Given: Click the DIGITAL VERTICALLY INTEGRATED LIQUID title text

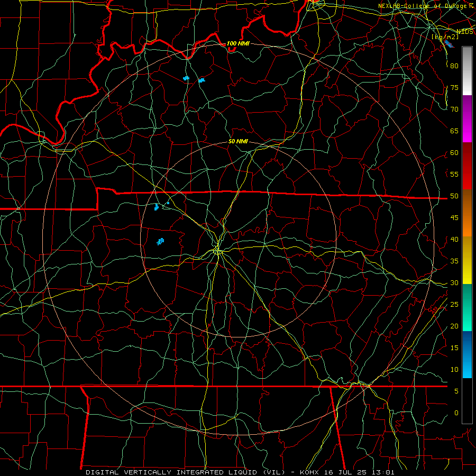Looking at the screenshot, I should point(171,472).
